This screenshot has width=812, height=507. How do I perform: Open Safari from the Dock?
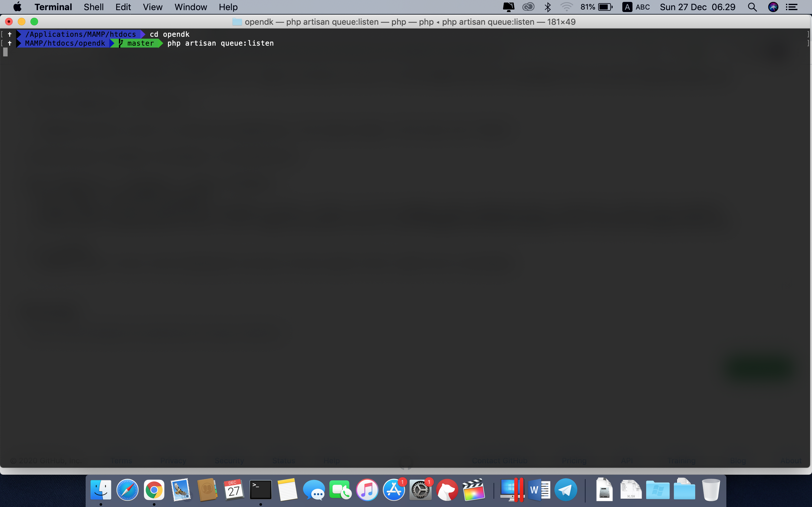[127, 490]
